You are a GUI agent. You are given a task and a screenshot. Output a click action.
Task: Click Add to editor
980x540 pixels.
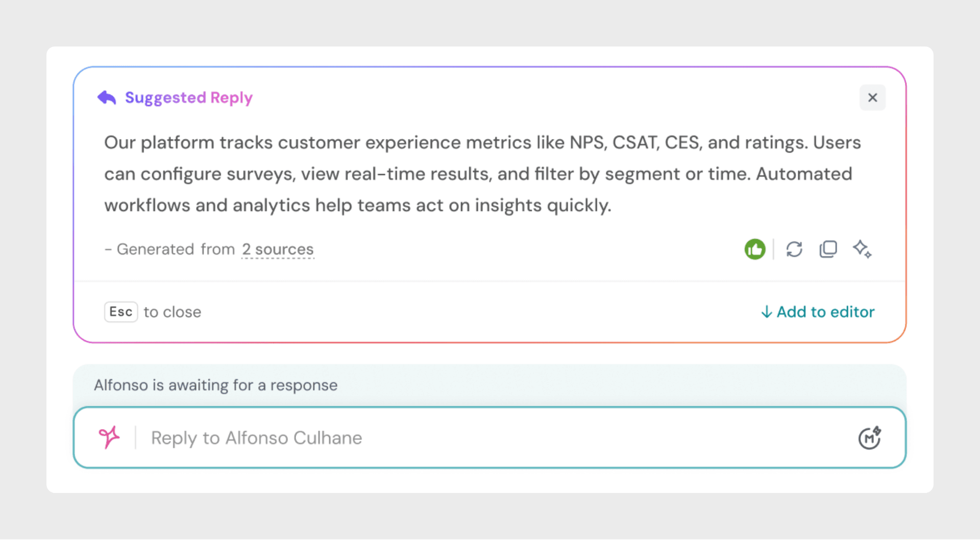pos(825,312)
